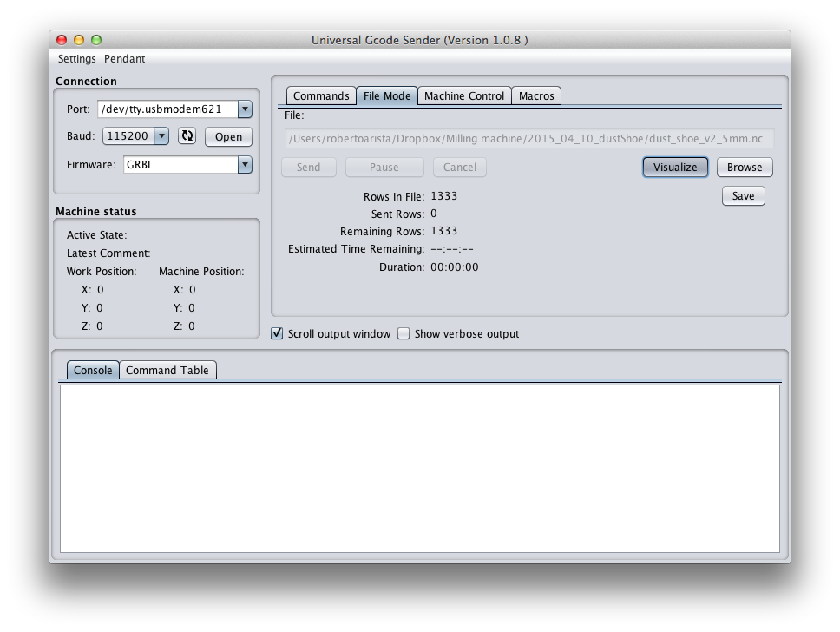Click inside the Port text field
Viewport: 840px width, 632px height.
pyautogui.click(x=167, y=109)
